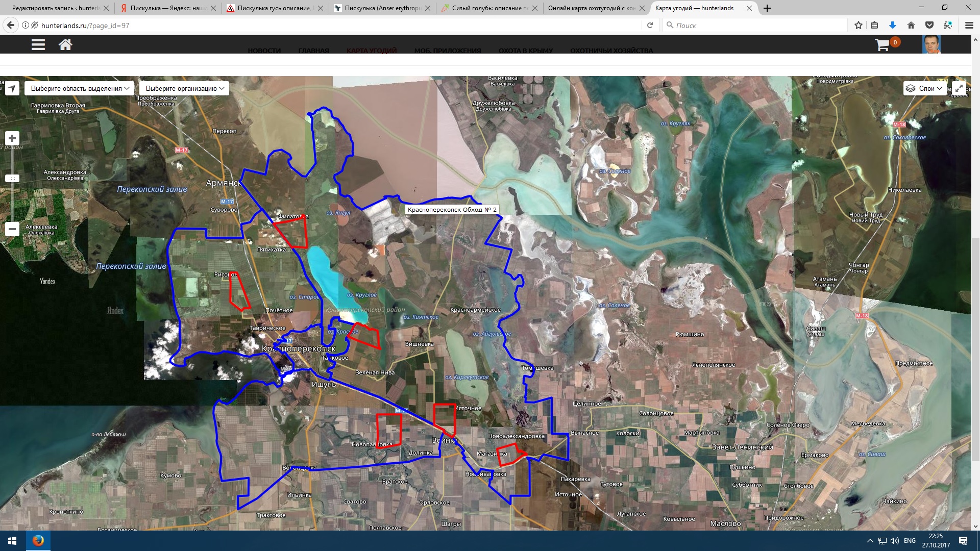Viewport: 980px width, 551px height.
Task: Open the shopping cart
Action: coord(883,45)
